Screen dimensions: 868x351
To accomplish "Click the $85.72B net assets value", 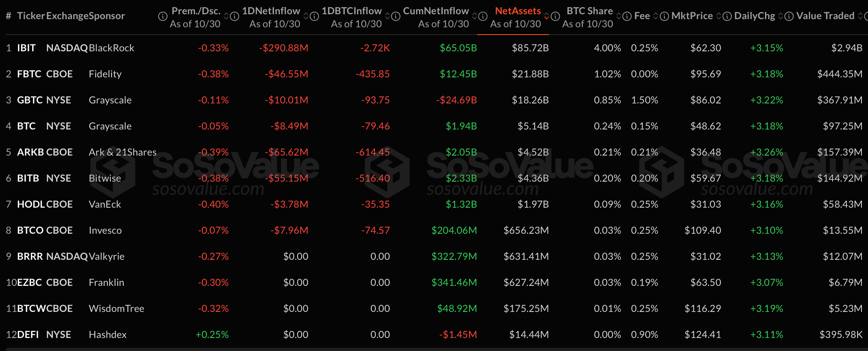I will click(530, 48).
